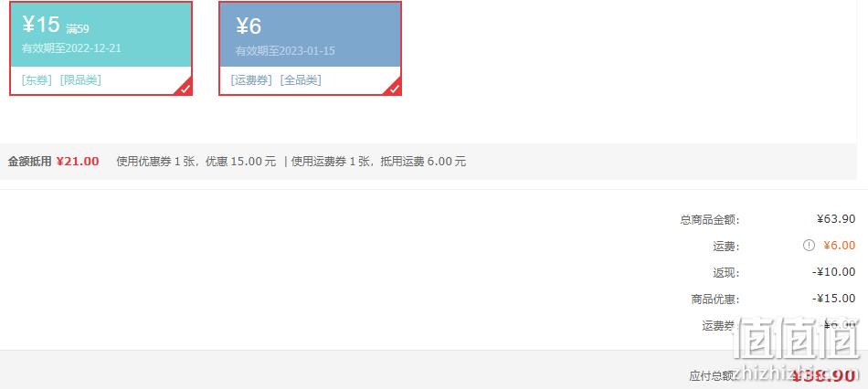Deselect the ¥15 满59 coupon card
Image resolution: width=868 pixels, height=389 pixels.
(x=101, y=48)
